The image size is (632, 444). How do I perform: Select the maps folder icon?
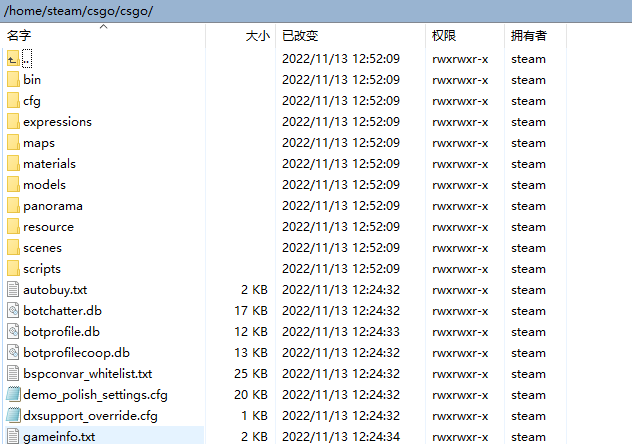coord(13,142)
